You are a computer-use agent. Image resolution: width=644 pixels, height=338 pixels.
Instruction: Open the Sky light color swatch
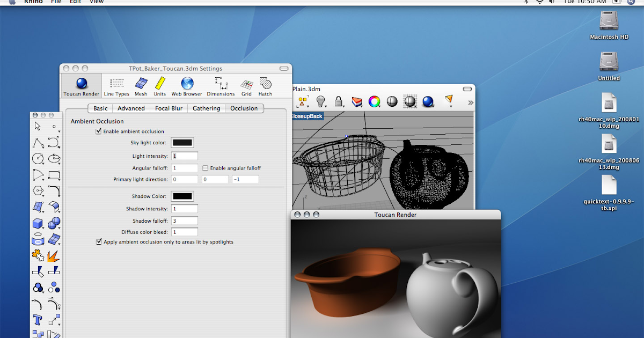[182, 143]
